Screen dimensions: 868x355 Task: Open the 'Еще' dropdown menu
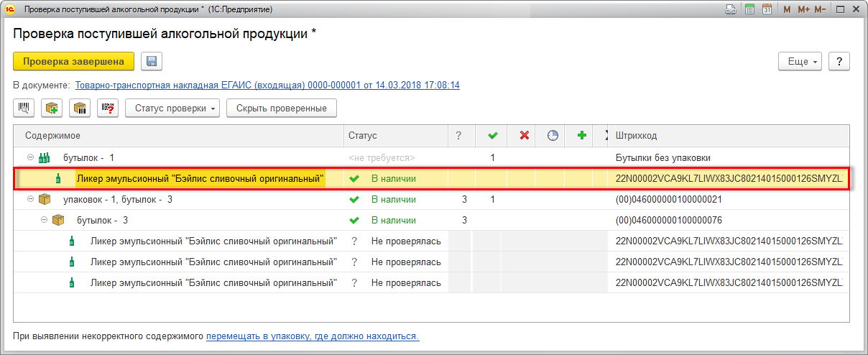tap(800, 61)
